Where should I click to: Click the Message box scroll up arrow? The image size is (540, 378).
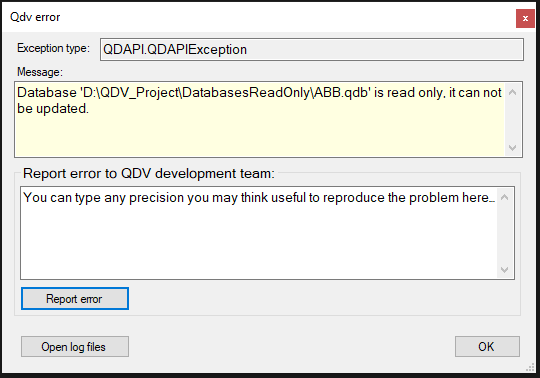click(512, 92)
